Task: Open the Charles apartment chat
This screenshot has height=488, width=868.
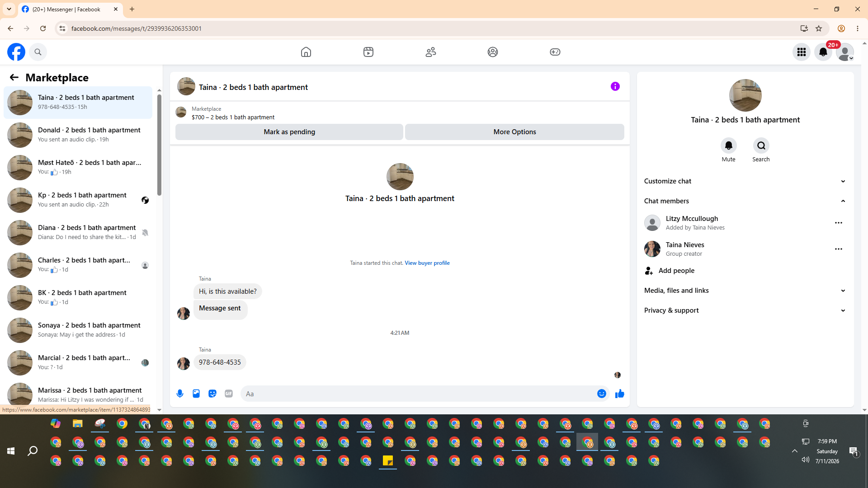Action: (x=78, y=265)
